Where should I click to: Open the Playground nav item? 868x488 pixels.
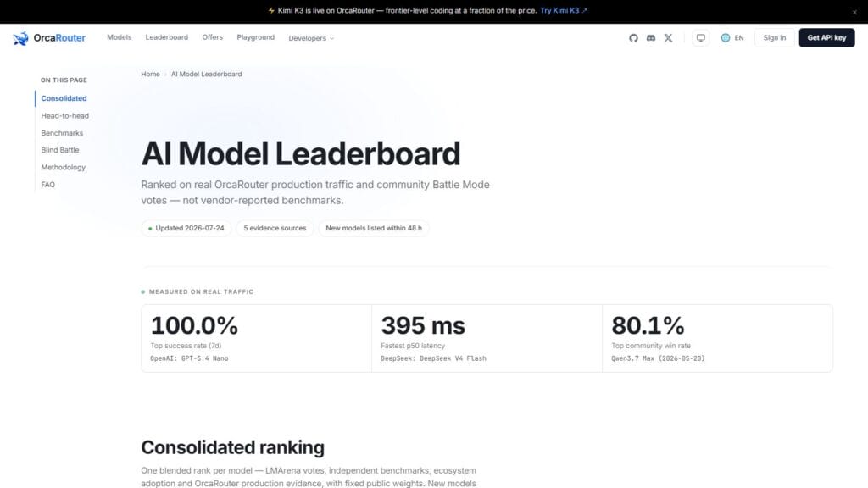[x=255, y=37]
